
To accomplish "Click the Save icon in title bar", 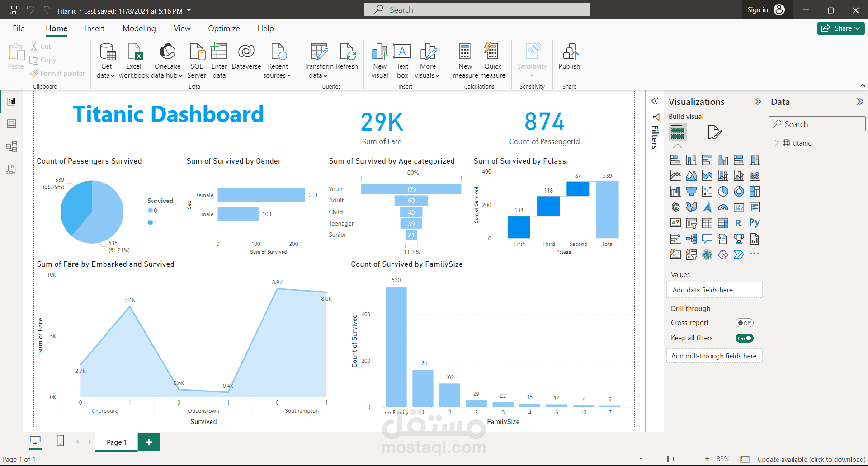I will 14,10.
